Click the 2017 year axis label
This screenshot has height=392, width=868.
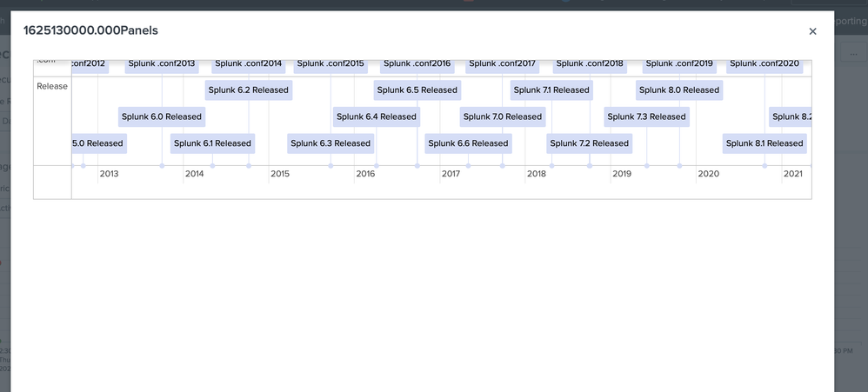[x=451, y=174]
